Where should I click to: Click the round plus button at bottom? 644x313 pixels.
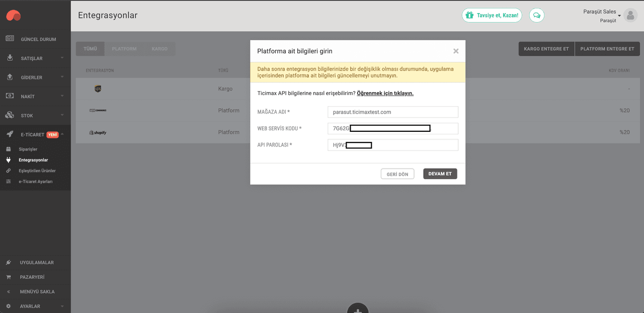click(x=358, y=308)
